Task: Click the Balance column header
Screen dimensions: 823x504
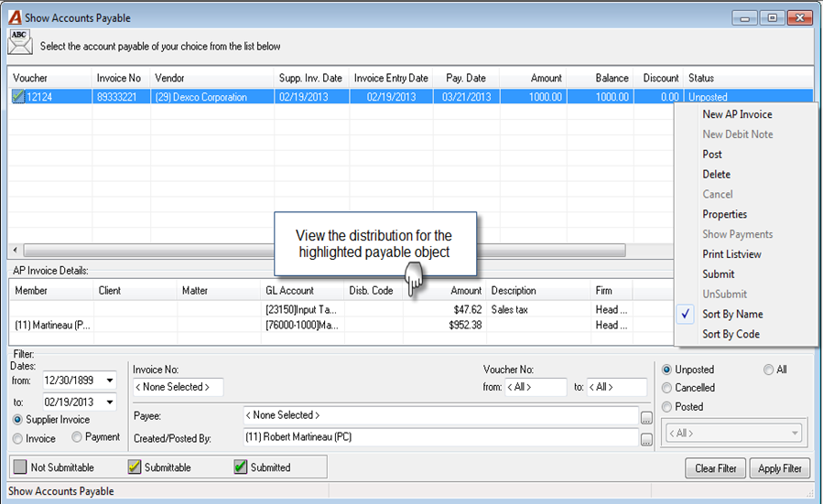Action: (x=600, y=78)
